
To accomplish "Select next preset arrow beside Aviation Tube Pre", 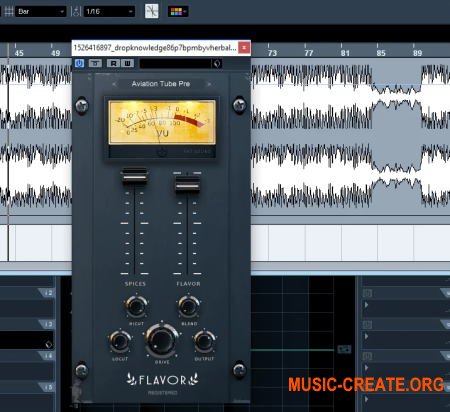I will [x=209, y=84].
